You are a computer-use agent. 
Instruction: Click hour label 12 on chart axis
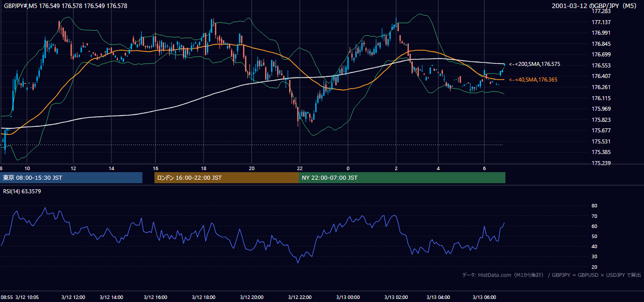coord(73,168)
